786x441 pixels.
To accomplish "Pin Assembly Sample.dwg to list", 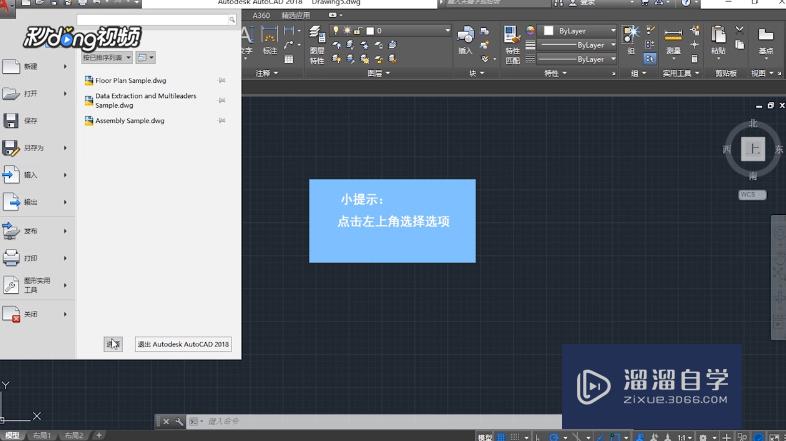I will [222, 120].
